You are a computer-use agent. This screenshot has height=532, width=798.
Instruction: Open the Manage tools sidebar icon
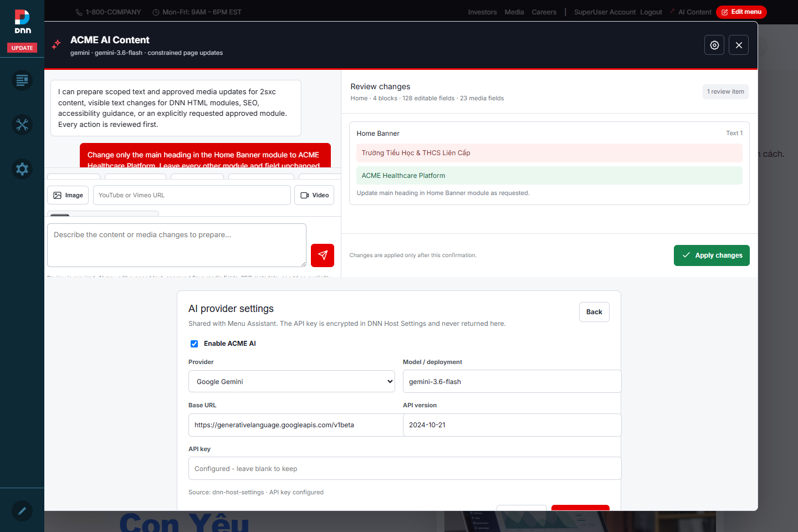point(22,125)
